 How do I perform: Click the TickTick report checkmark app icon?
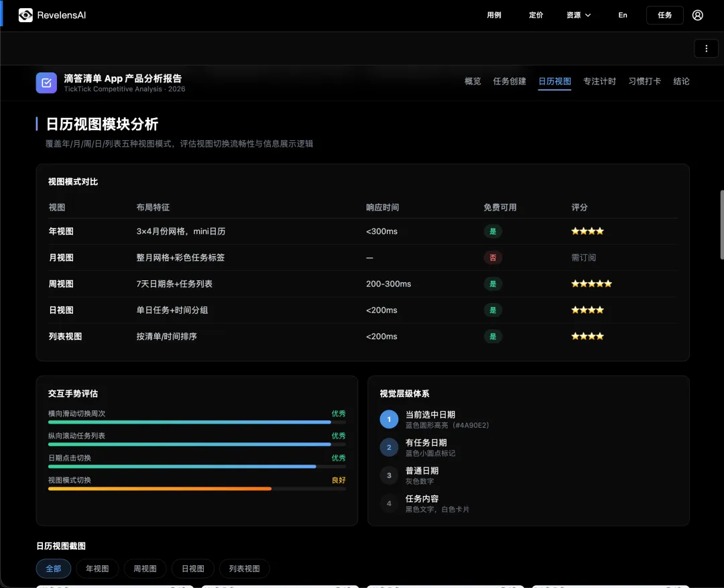pos(46,82)
